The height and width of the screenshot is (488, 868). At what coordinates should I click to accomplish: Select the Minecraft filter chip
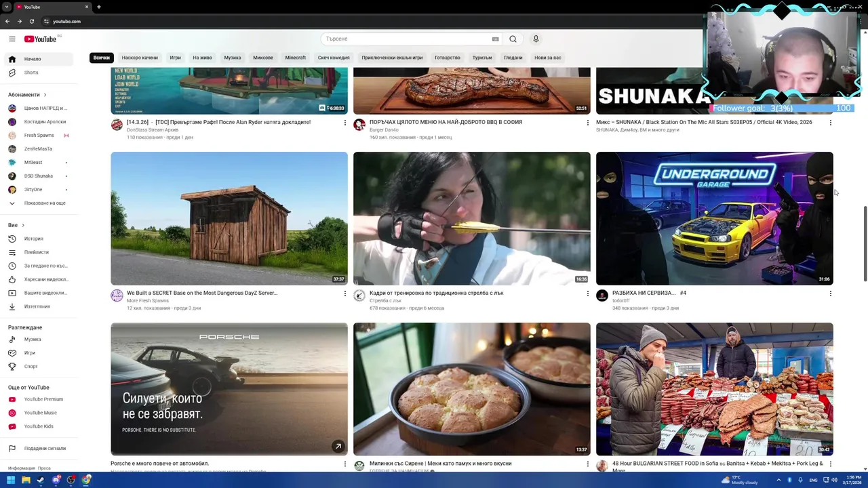coord(295,58)
